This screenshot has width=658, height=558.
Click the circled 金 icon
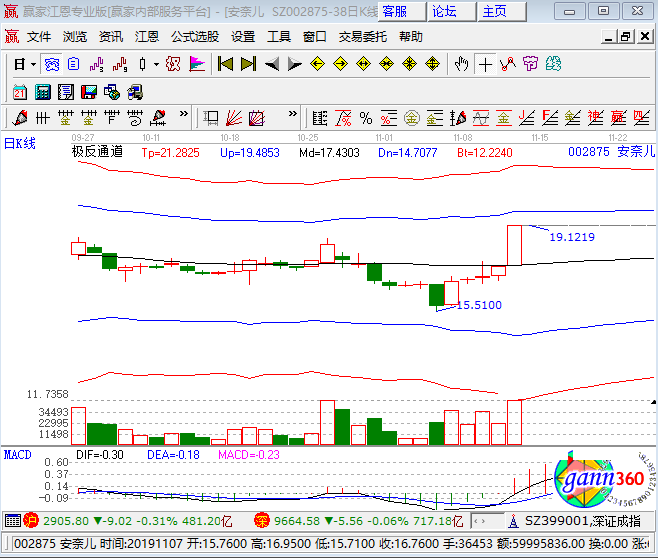[412, 118]
